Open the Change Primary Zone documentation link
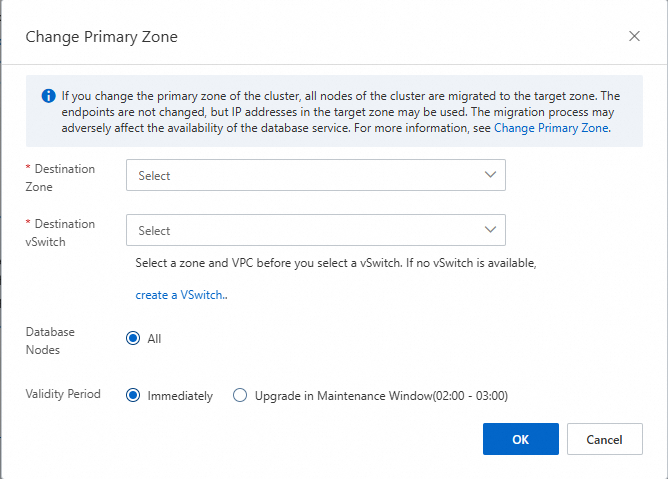 [x=551, y=128]
